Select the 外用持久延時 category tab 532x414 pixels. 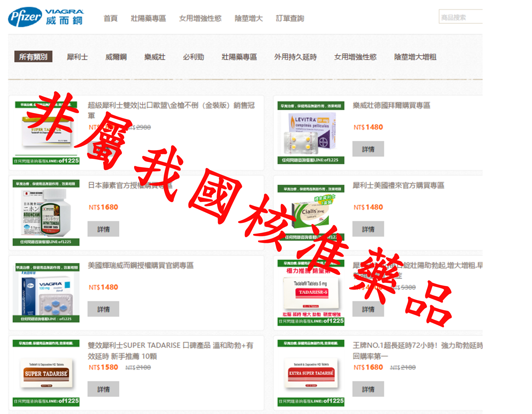295,57
